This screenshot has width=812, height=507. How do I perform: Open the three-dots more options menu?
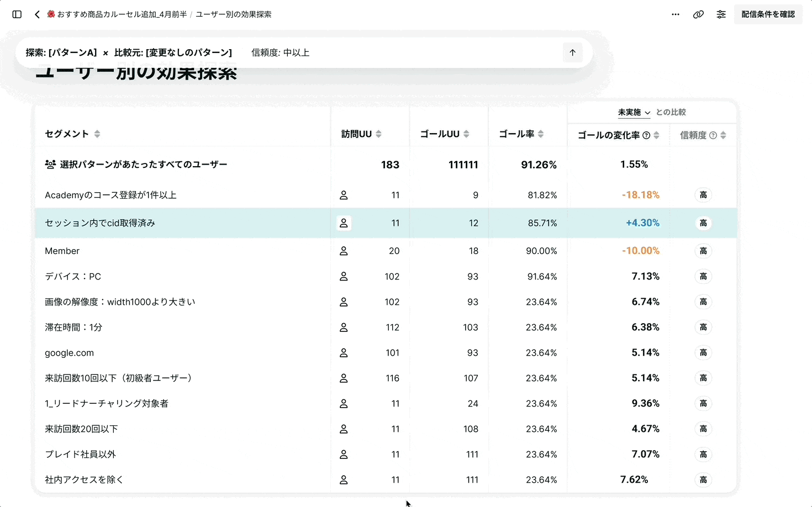pyautogui.click(x=676, y=14)
